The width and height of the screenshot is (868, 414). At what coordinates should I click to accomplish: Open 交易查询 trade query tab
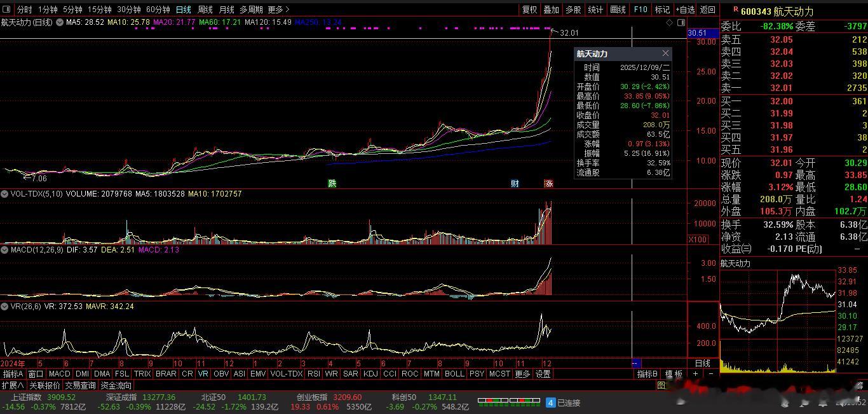point(80,385)
